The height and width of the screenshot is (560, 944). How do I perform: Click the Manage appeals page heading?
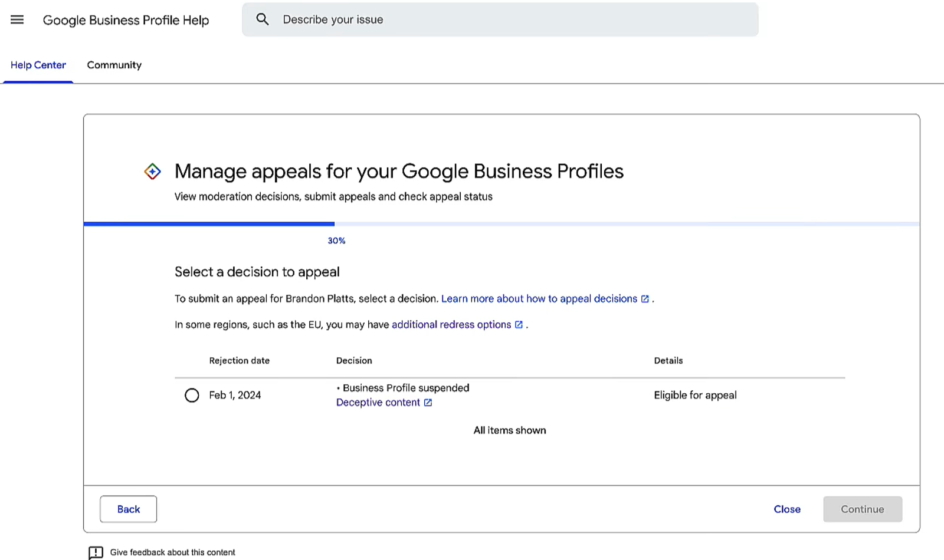(x=399, y=172)
